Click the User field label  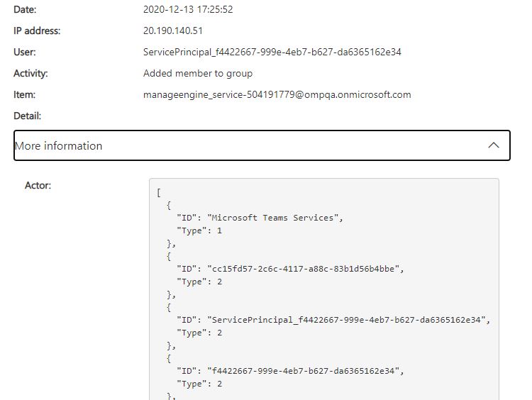[25, 52]
